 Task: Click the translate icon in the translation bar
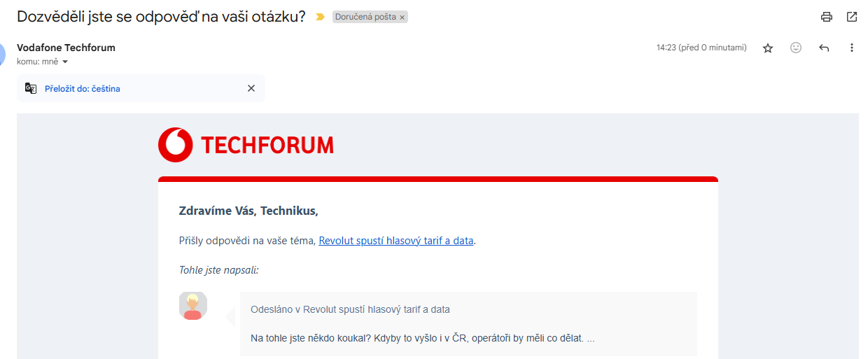(31, 88)
